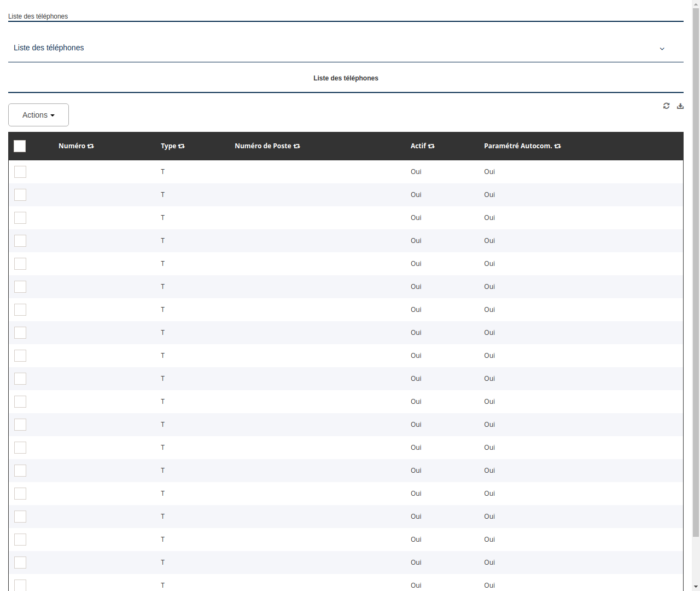Download the phone list data
The image size is (700, 591).
[680, 106]
